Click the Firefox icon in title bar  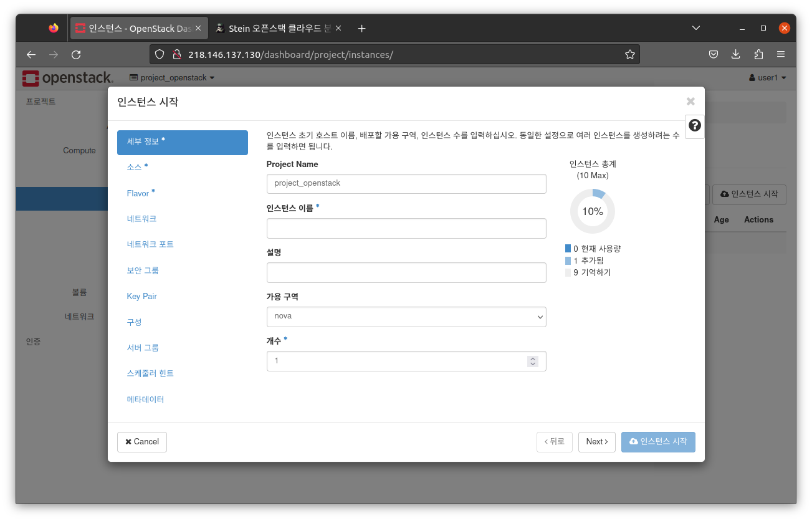click(54, 28)
